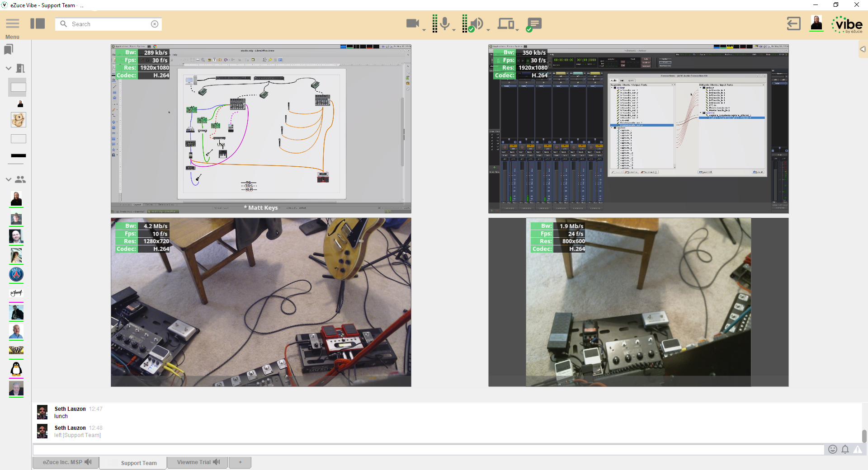Open the participants group icon

pyautogui.click(x=20, y=179)
